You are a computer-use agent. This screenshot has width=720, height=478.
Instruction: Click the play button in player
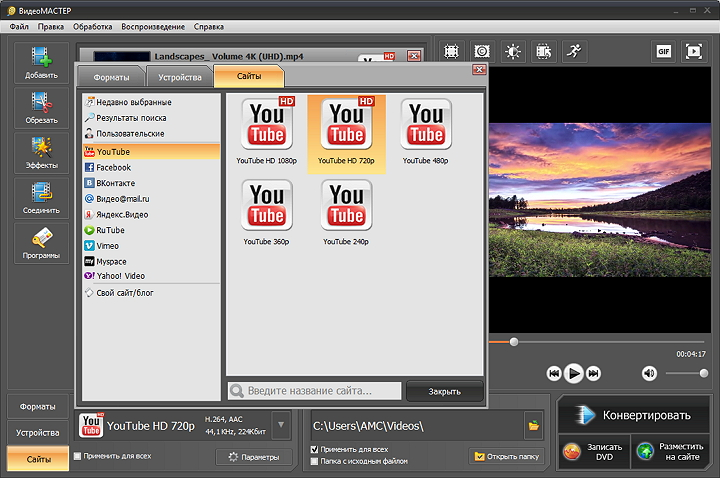[x=574, y=373]
